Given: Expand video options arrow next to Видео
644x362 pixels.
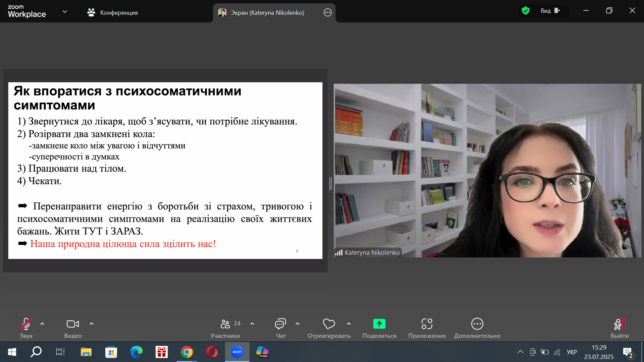Looking at the screenshot, I should (92, 324).
